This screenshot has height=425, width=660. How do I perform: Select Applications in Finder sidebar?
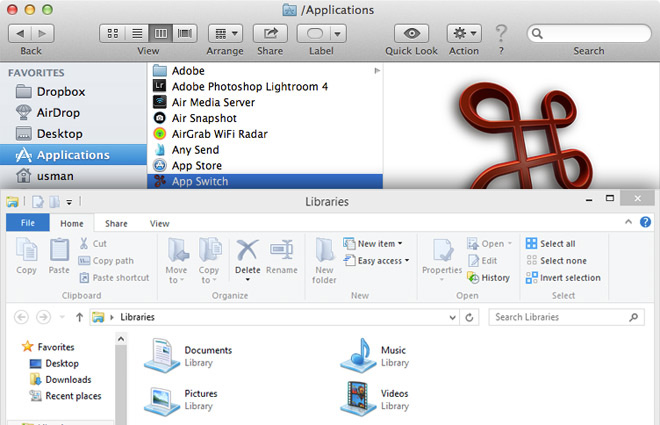[73, 155]
